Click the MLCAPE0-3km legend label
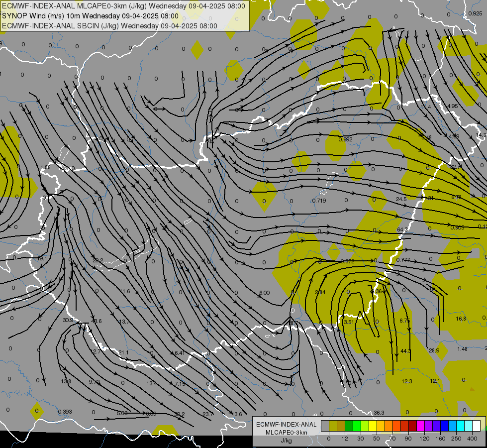 (287, 433)
